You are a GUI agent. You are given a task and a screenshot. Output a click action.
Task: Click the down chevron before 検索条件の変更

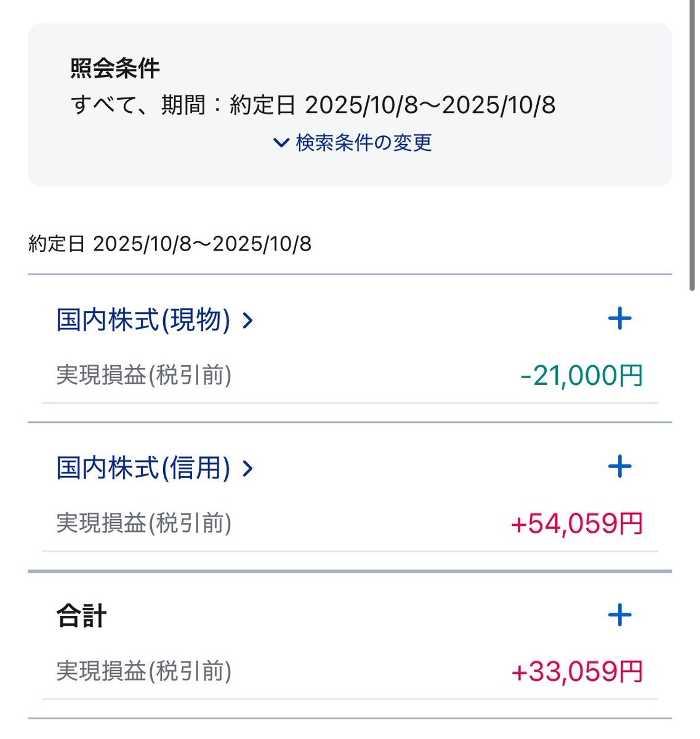[x=281, y=143]
